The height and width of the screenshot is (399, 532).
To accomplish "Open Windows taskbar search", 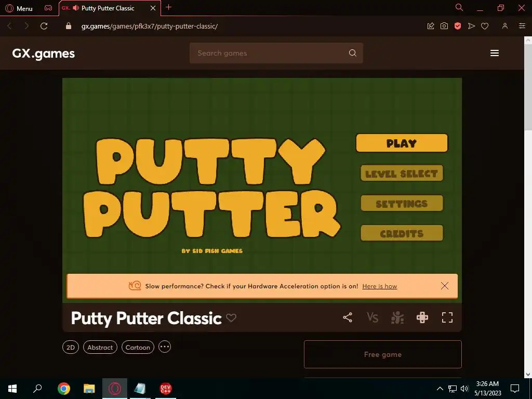I will point(37,389).
